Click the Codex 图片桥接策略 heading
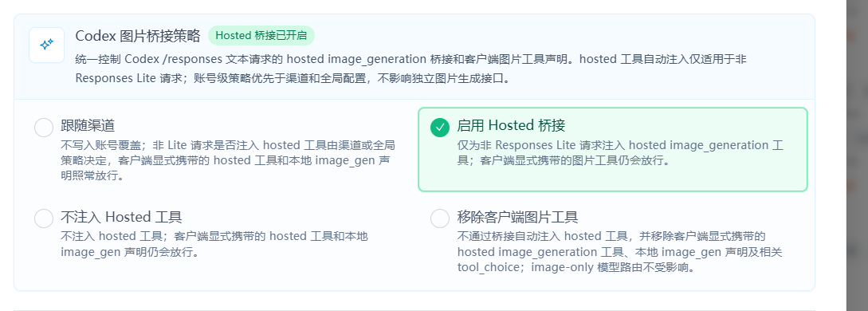Viewport: 868px width, 311px height. [x=137, y=35]
